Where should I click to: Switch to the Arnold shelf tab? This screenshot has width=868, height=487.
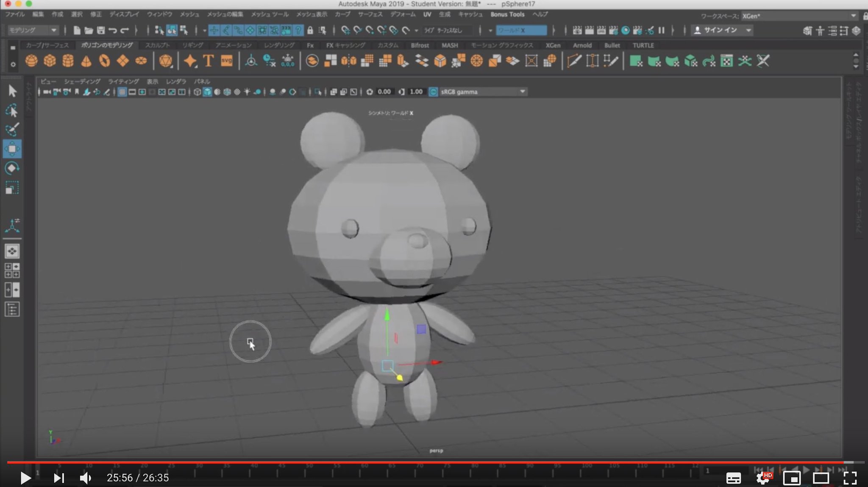click(x=582, y=45)
